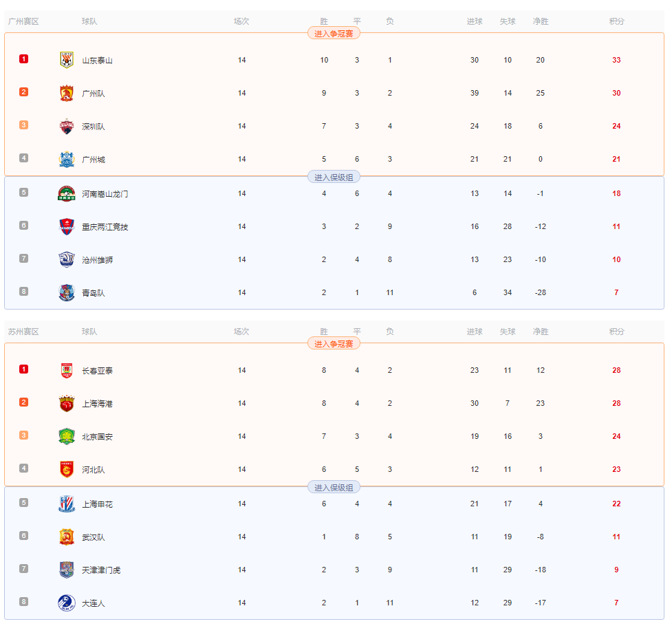Open the 广州队 club crest icon

[67, 93]
